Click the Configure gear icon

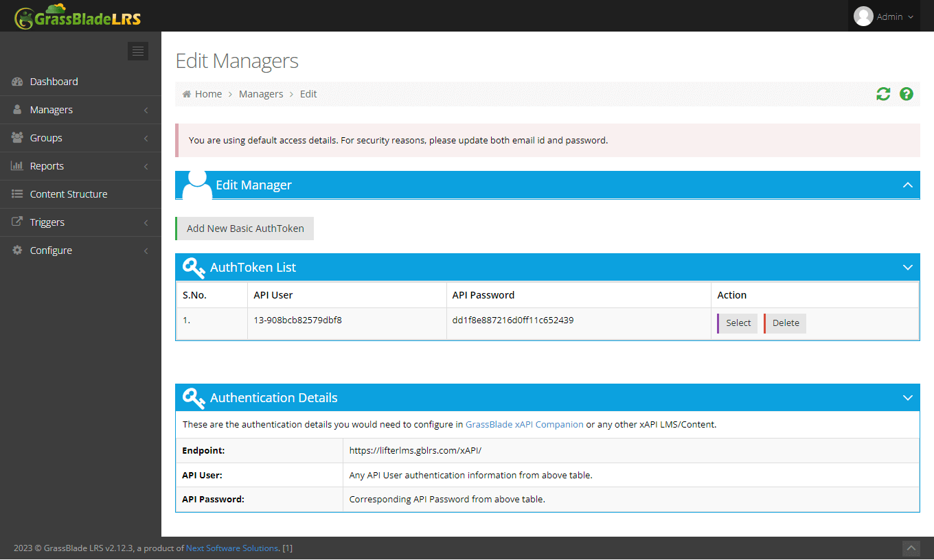(x=16, y=250)
